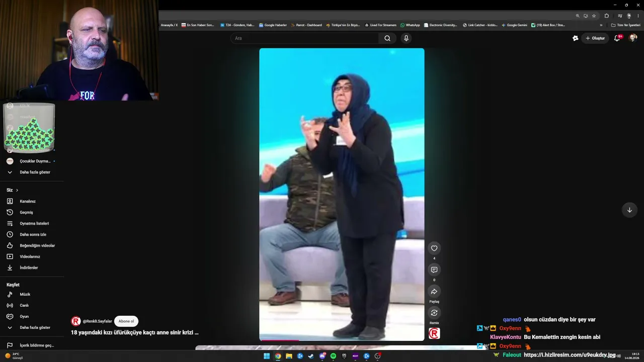
Task: Open Epic Games Launcher in taskbar
Action: pos(344,356)
